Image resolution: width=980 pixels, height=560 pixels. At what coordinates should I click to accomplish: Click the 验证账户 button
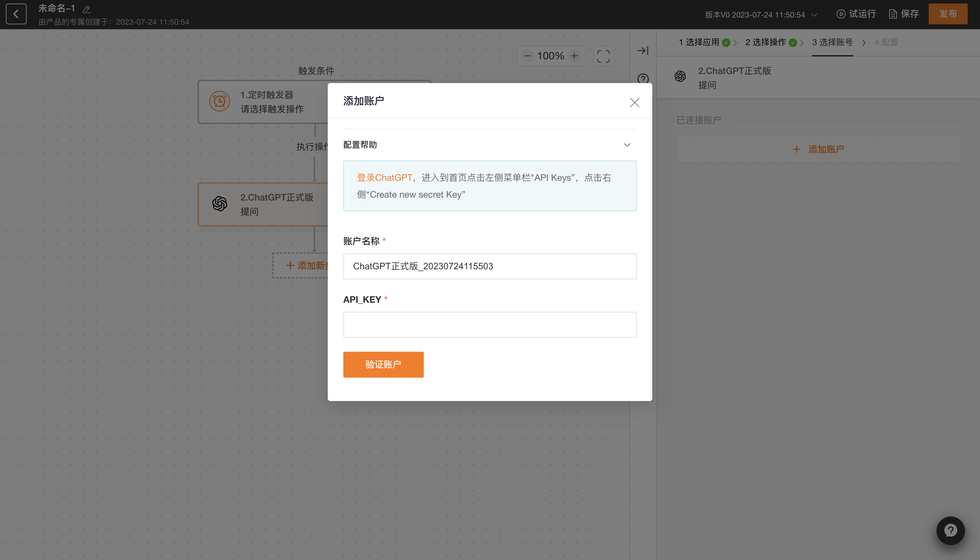coord(384,364)
